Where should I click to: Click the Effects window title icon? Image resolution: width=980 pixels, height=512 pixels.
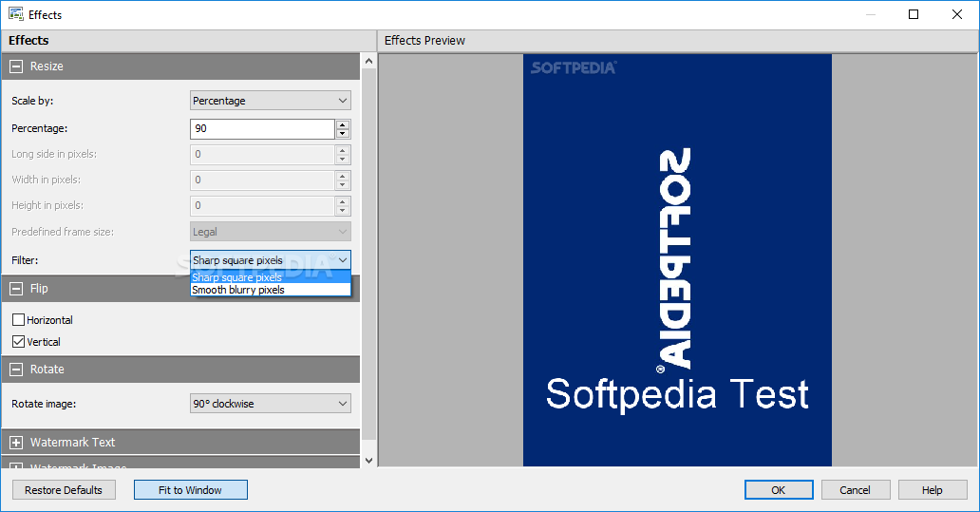(15, 13)
